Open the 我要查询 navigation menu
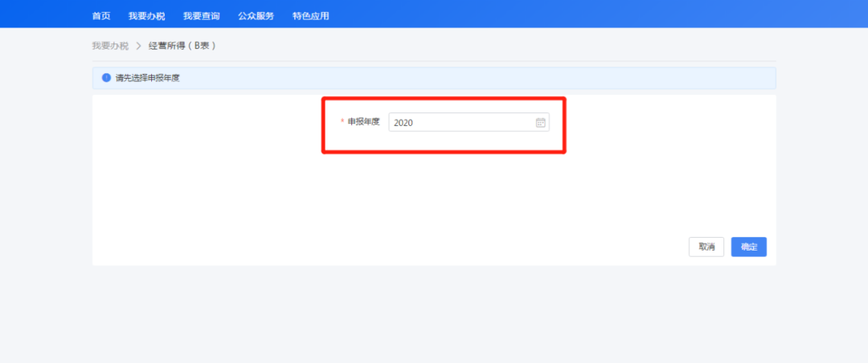Screen dimensions: 868x363 tap(202, 16)
